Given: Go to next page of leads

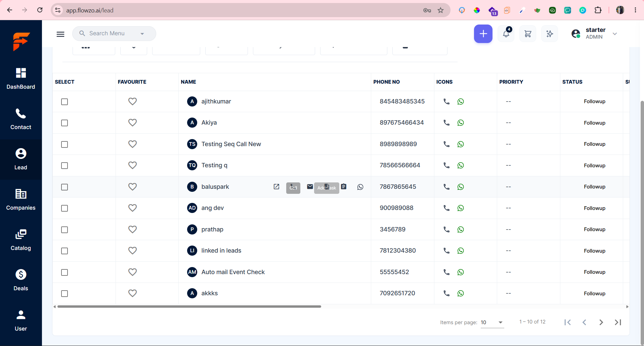Looking at the screenshot, I should [601, 322].
